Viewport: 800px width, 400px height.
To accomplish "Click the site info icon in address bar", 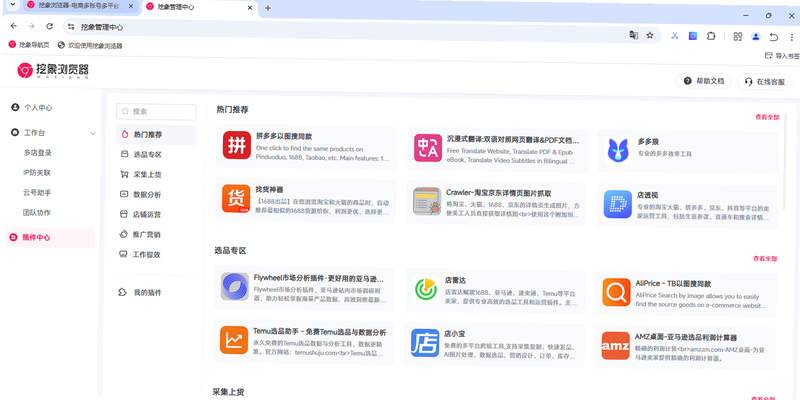I will pos(71,27).
